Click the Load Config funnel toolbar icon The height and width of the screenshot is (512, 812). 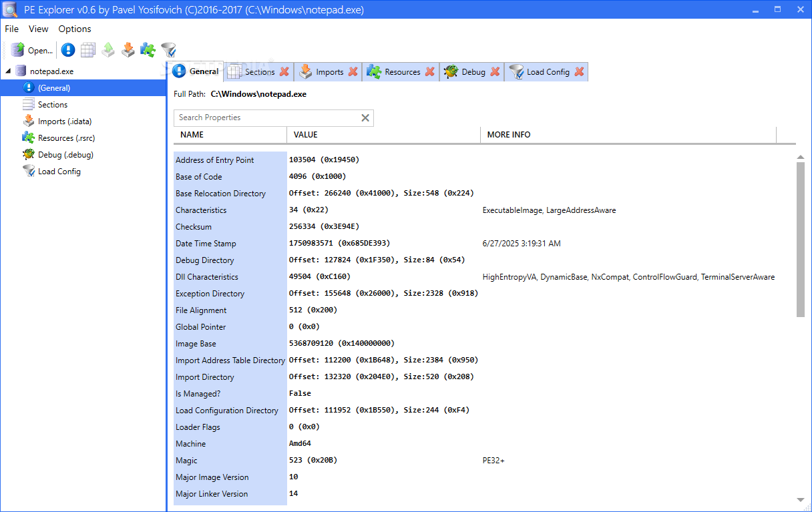[x=168, y=49]
